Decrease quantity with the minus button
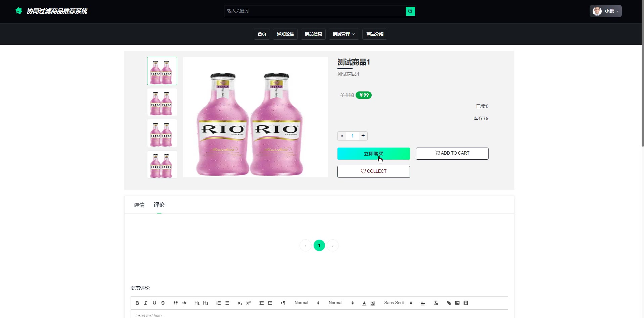The height and width of the screenshot is (318, 644). [x=342, y=136]
